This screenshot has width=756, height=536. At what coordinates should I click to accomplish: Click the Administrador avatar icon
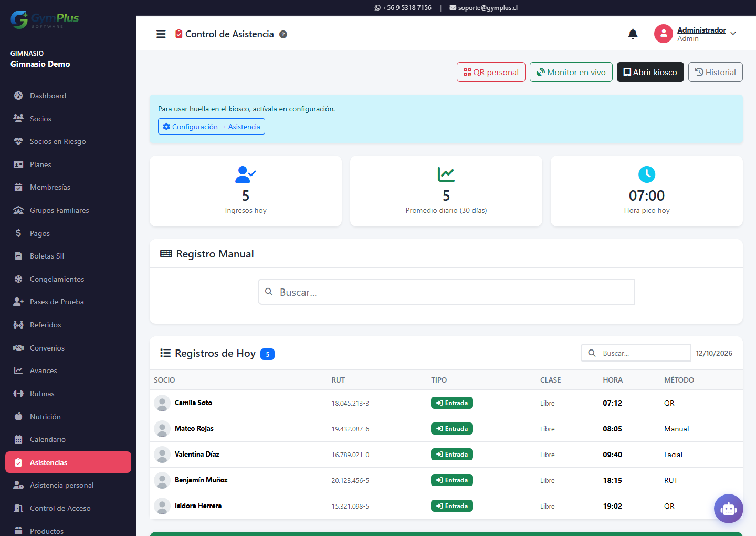(x=664, y=34)
